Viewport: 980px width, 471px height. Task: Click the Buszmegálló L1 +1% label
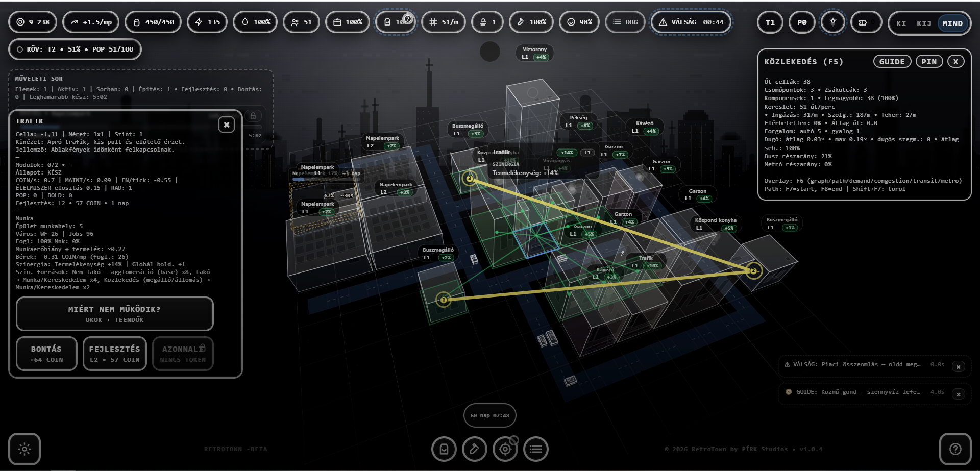[781, 224]
